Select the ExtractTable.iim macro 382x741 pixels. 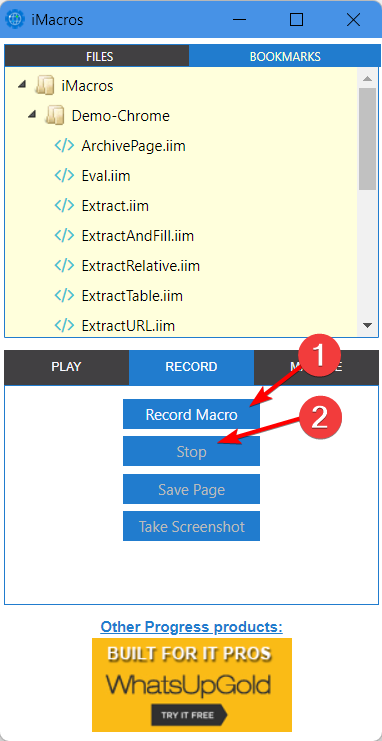coord(132,296)
